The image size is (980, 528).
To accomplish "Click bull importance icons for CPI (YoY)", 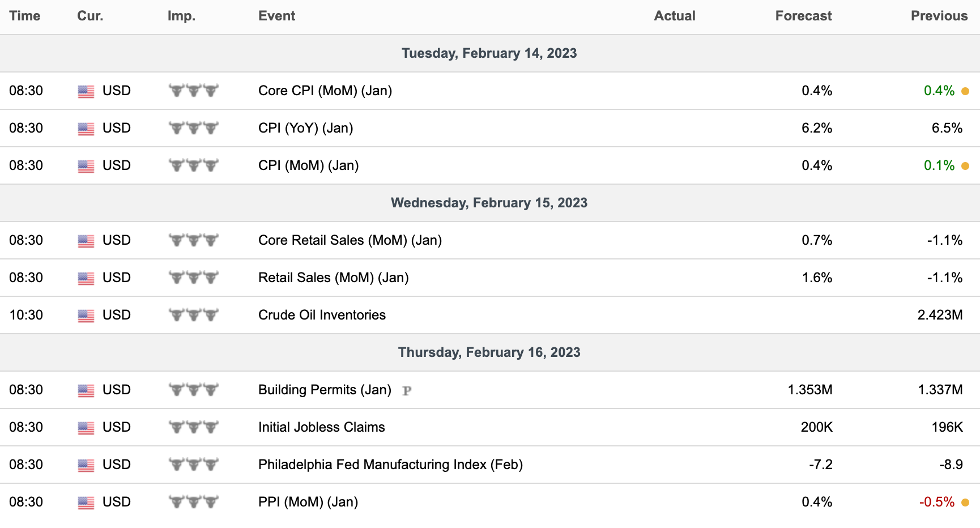I will (194, 128).
